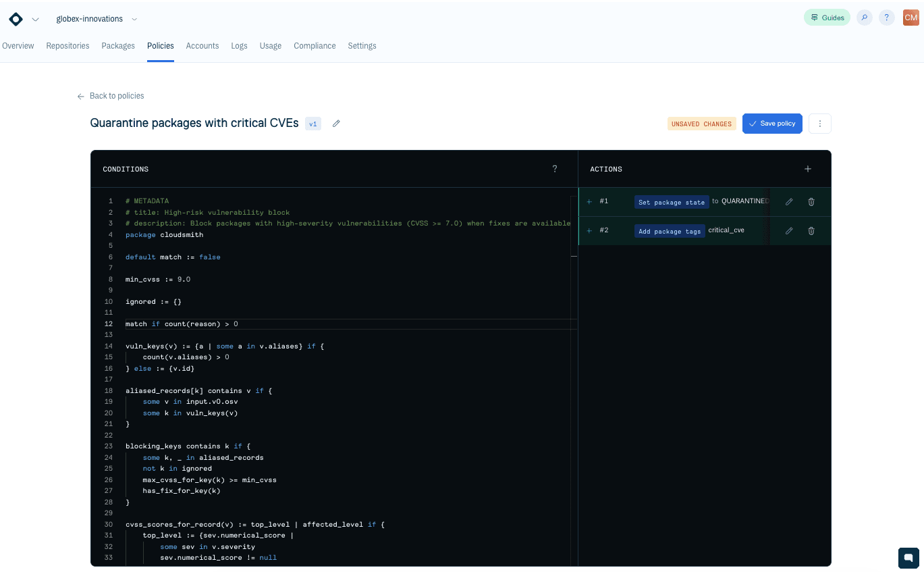Select the Policies tab

pyautogui.click(x=161, y=46)
